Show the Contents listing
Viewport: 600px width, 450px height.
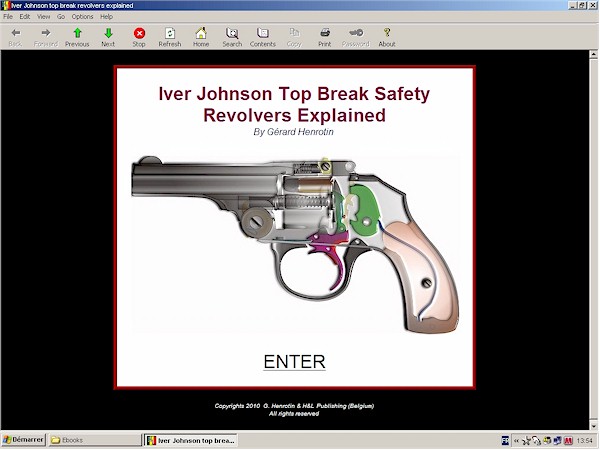tap(263, 33)
